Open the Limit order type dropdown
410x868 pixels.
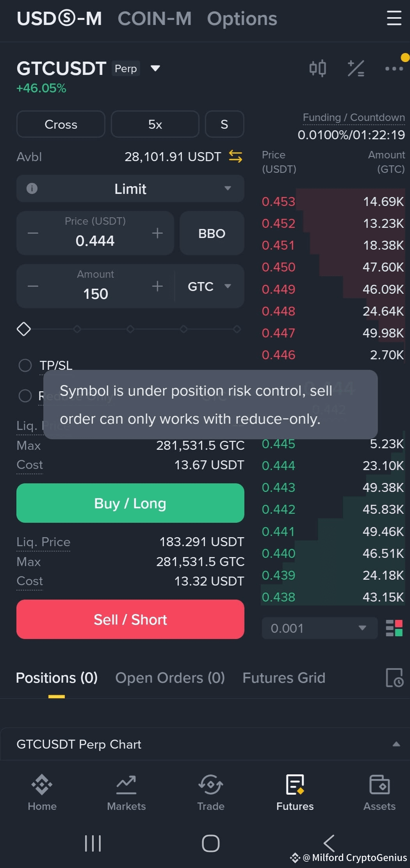point(130,188)
